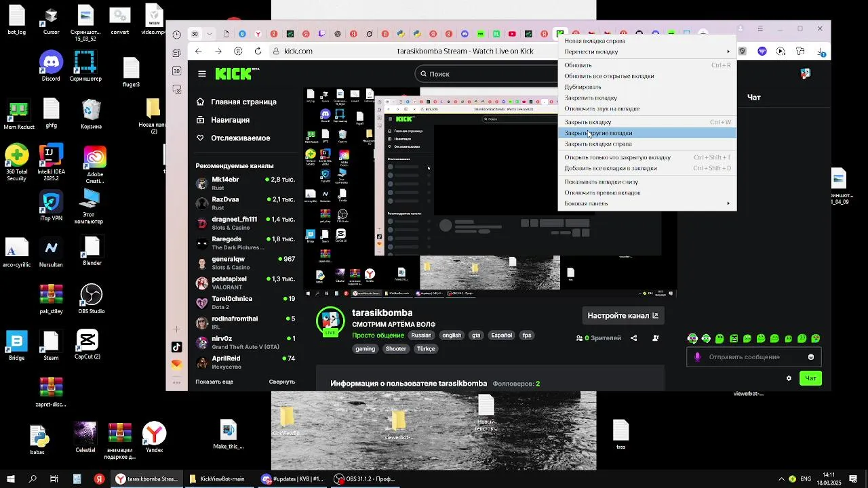
Task: Click the green 'Чат' button
Action: (x=810, y=378)
